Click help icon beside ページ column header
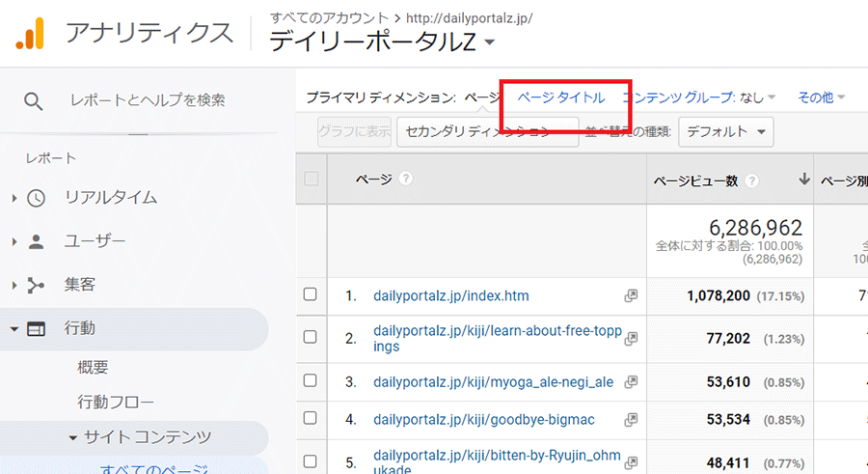 [406, 179]
